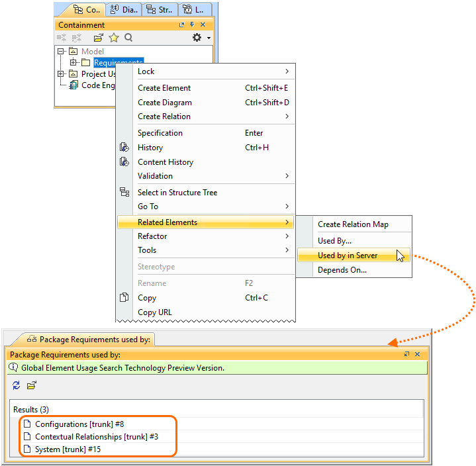Image resolution: width=476 pixels, height=466 pixels.
Task: Click the Code Engineering Sets icon
Action: [x=73, y=85]
